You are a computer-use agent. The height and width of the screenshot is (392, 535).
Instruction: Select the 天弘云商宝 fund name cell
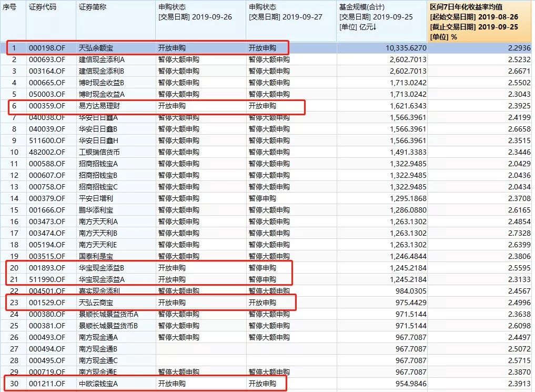tap(96, 303)
